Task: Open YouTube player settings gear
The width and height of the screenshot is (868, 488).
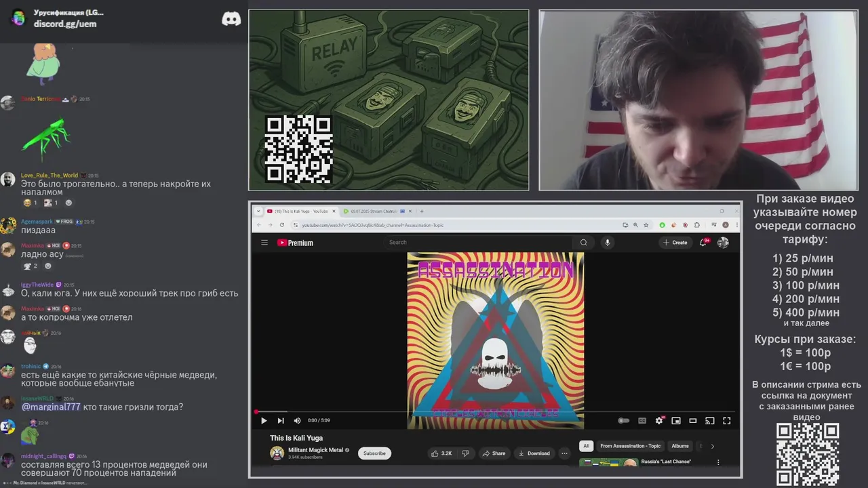Action: tap(659, 421)
